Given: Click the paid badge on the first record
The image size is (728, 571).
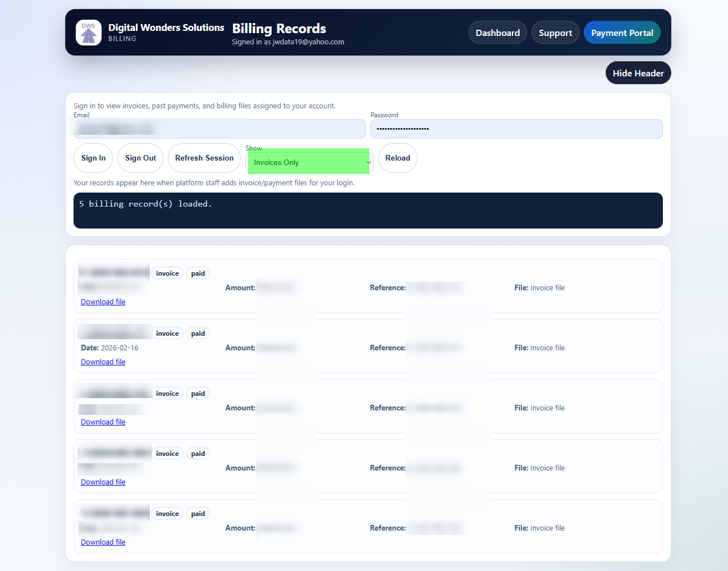Looking at the screenshot, I should click(198, 273).
